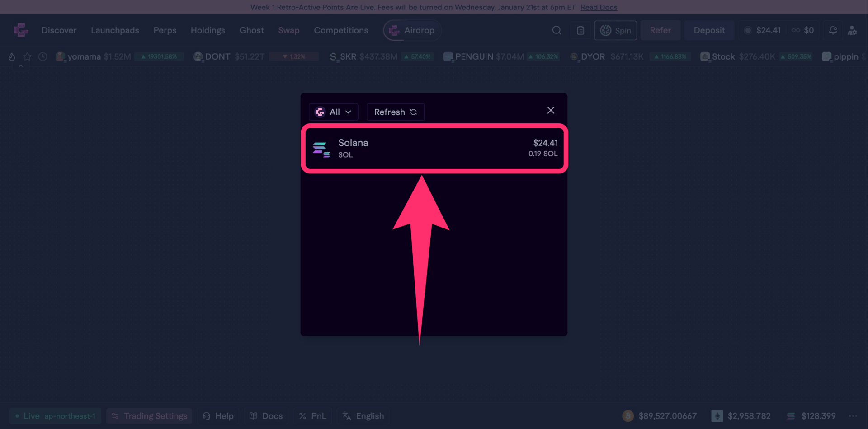
Task: Click the Trading Settings sliders icon
Action: (x=115, y=416)
